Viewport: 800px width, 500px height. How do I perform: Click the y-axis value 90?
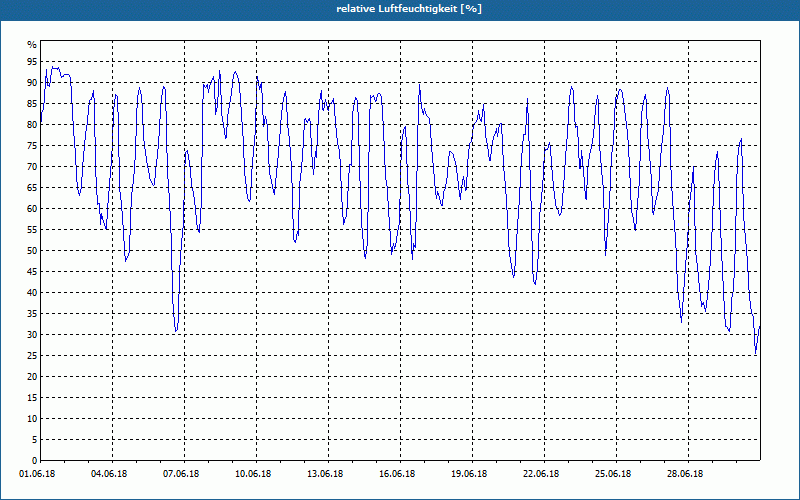coord(32,83)
